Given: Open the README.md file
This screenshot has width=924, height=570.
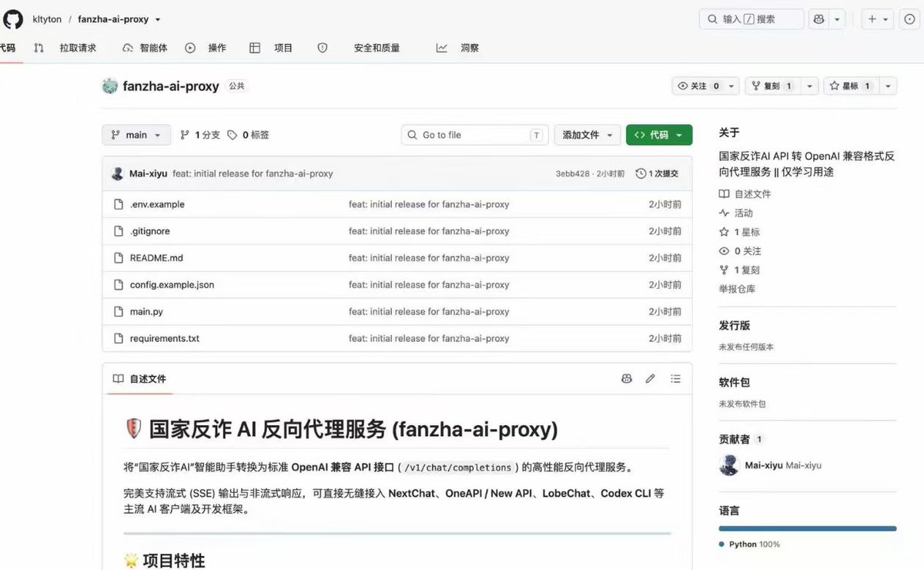Looking at the screenshot, I should click(156, 258).
